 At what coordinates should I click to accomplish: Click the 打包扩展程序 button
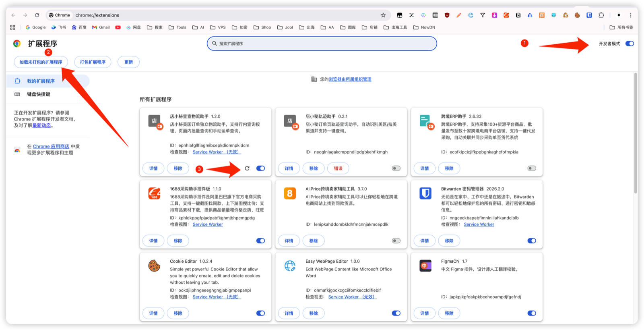93,62
